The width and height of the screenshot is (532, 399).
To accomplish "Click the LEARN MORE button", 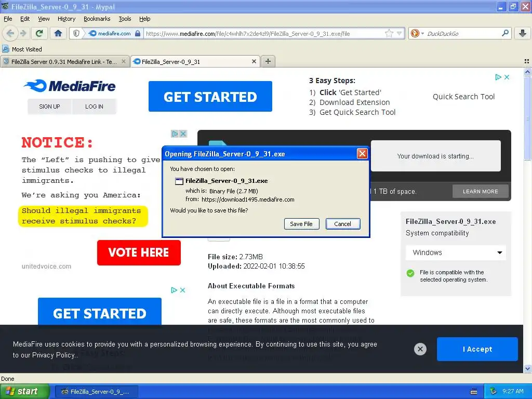I will [x=481, y=191].
